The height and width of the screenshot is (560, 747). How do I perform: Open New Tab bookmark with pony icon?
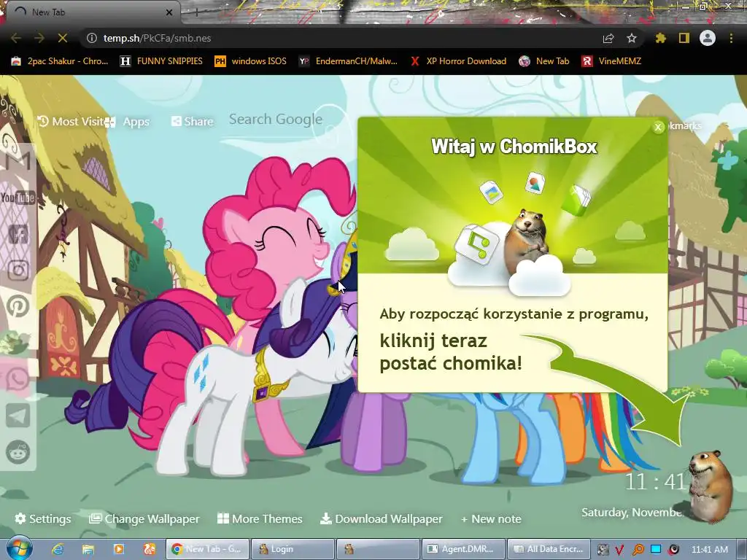[x=544, y=61]
